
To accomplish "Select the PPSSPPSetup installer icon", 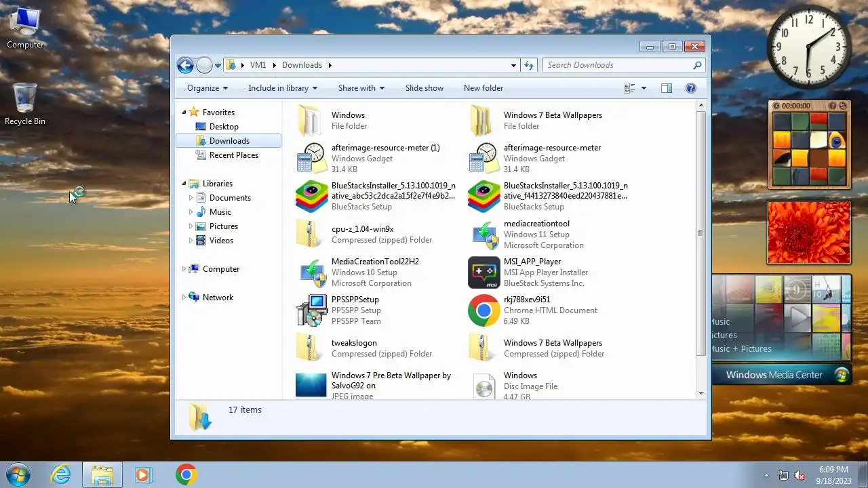I will pos(311,310).
